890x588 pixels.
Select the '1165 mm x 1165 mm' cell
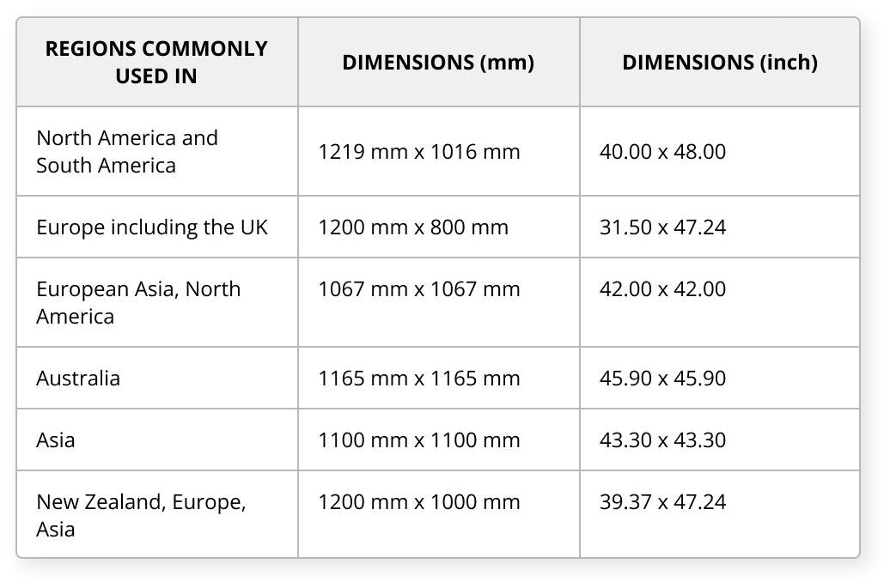pos(418,379)
